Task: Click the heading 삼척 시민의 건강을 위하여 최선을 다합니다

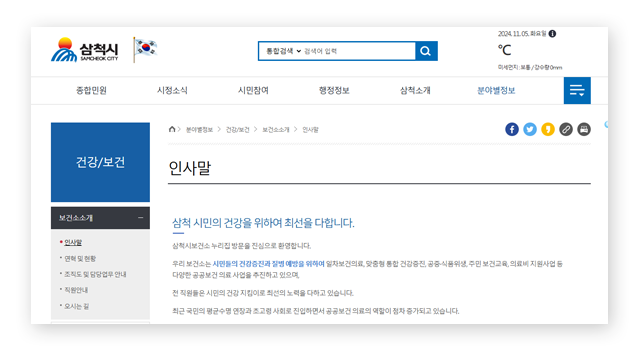Action: click(263, 223)
